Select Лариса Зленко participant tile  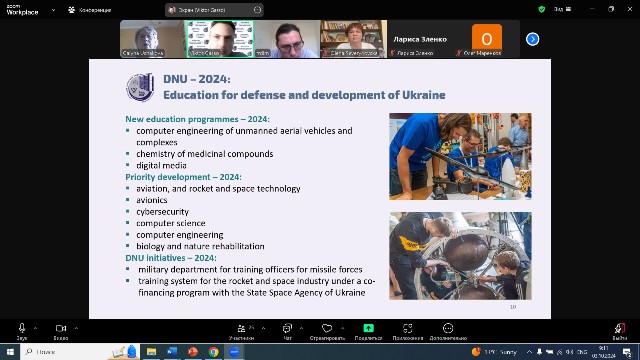[x=421, y=39]
